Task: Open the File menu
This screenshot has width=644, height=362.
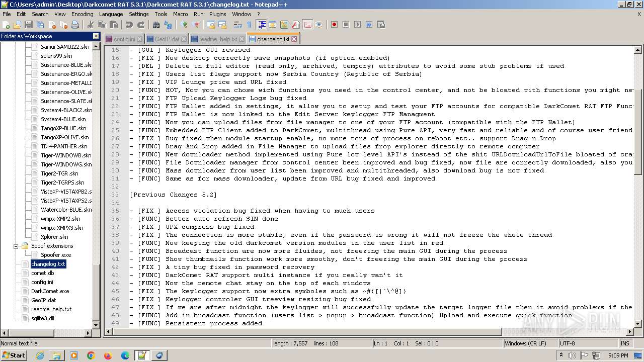Action: point(7,14)
